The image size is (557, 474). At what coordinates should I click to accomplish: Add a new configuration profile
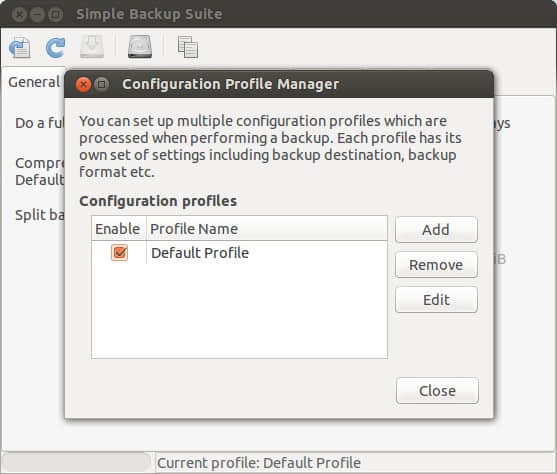click(x=436, y=230)
